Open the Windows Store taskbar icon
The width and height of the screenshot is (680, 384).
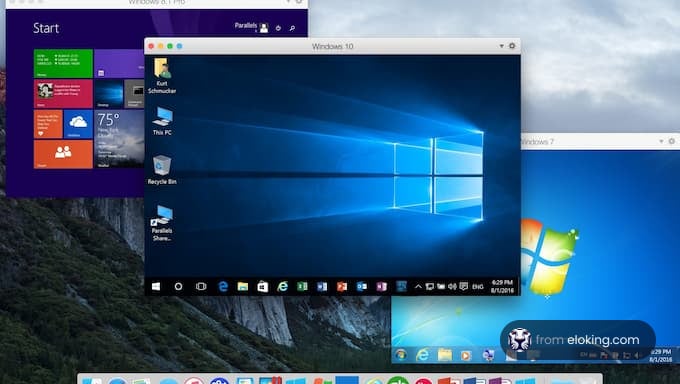click(263, 286)
